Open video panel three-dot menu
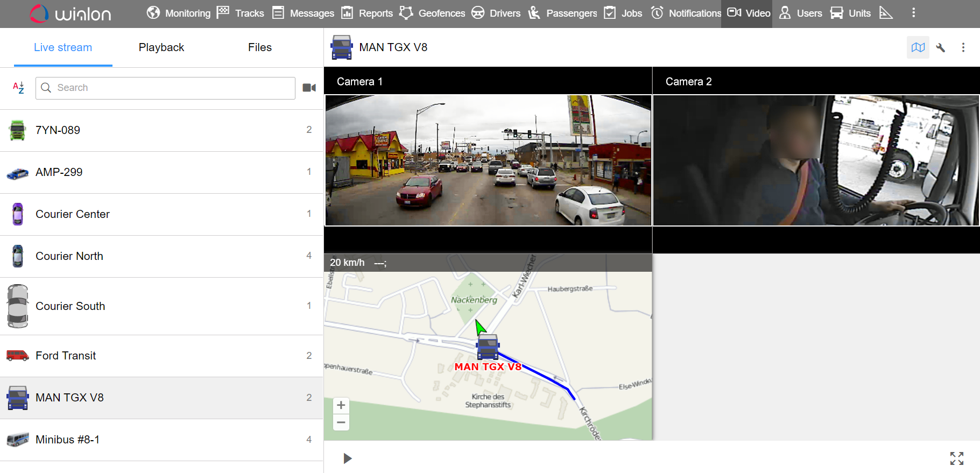Viewport: 980px width, 473px height. coord(963,47)
